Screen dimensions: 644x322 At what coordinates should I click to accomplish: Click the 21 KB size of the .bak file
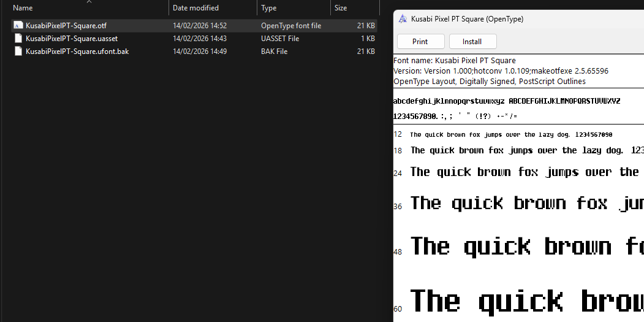[x=366, y=52]
